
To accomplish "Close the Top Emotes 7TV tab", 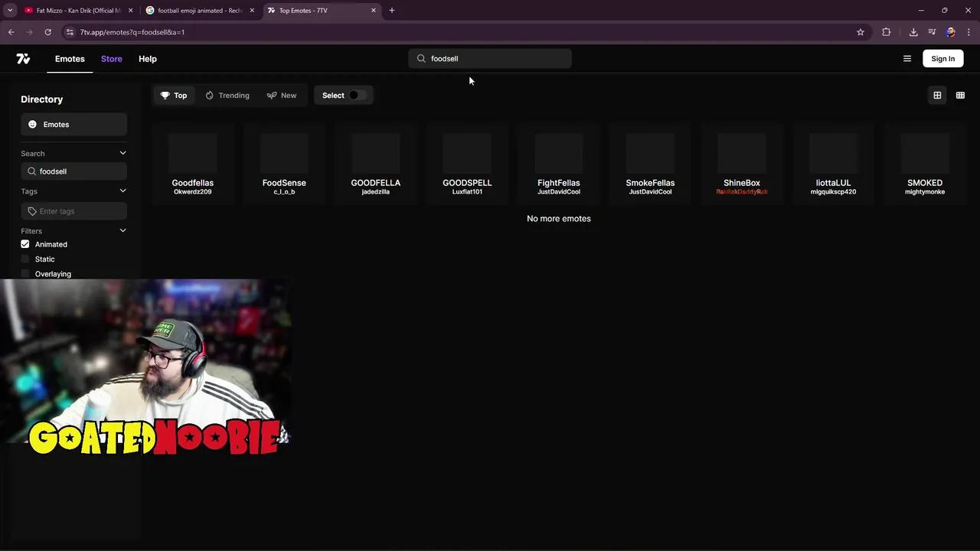I will tap(374, 11).
